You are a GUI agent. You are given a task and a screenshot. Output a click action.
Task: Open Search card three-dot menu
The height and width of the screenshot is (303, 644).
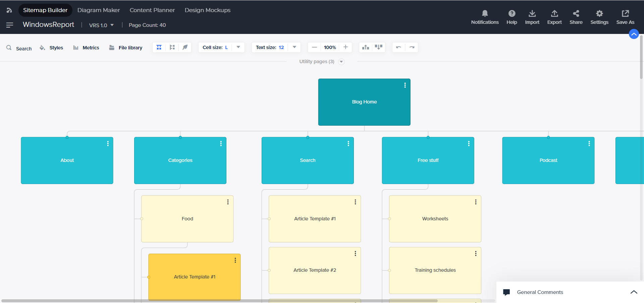[x=348, y=143]
